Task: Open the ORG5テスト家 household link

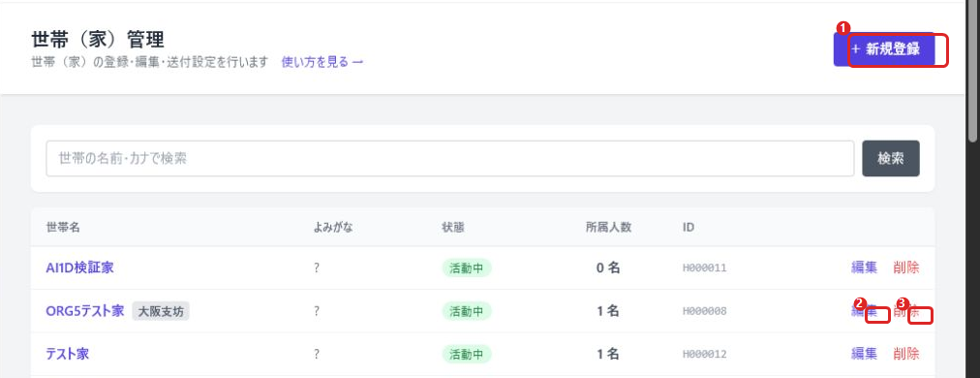Action: click(x=85, y=311)
